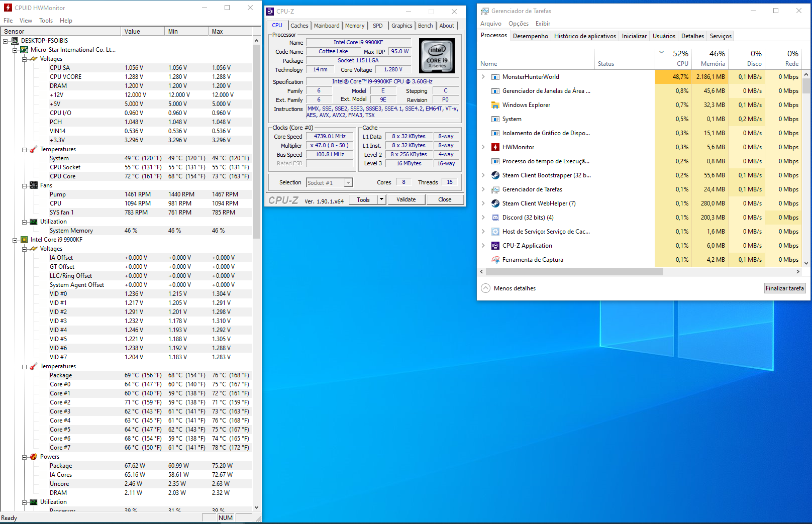Sort processes by the CPU column header
The height and width of the screenshot is (524, 812).
tap(673, 59)
